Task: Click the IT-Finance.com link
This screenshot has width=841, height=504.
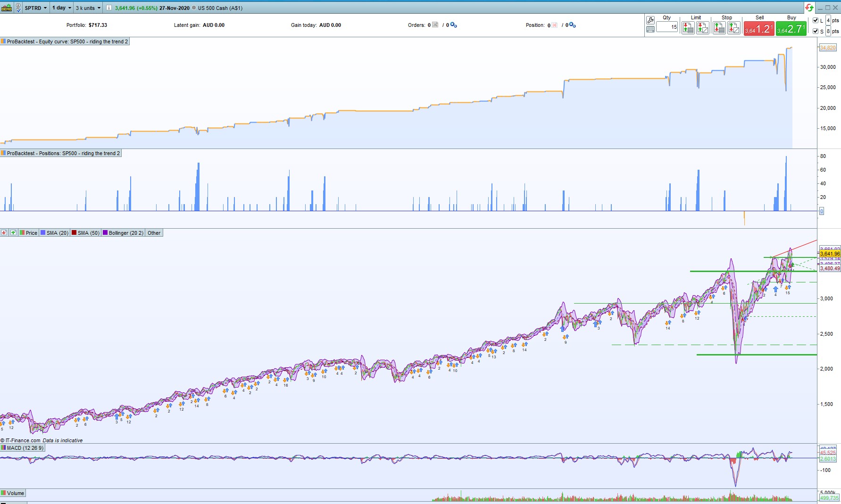Action: (x=23, y=440)
